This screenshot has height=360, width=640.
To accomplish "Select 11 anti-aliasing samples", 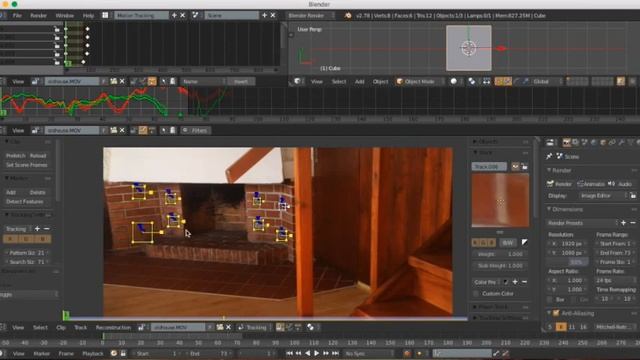I will [572, 327].
